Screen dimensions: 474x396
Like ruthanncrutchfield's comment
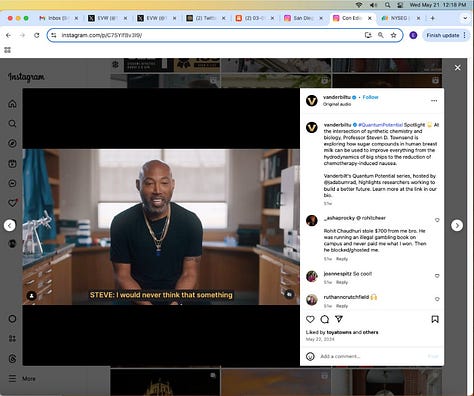tap(437, 299)
